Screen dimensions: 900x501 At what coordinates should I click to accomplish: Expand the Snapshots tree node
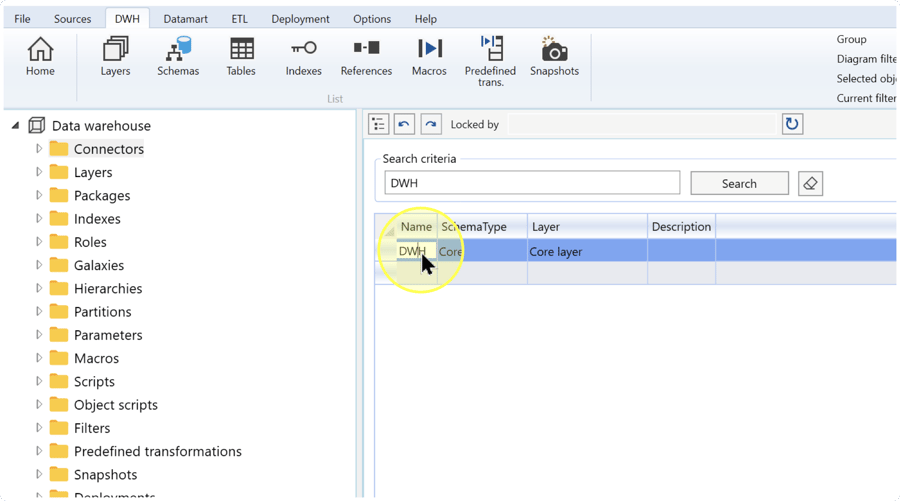(38, 474)
